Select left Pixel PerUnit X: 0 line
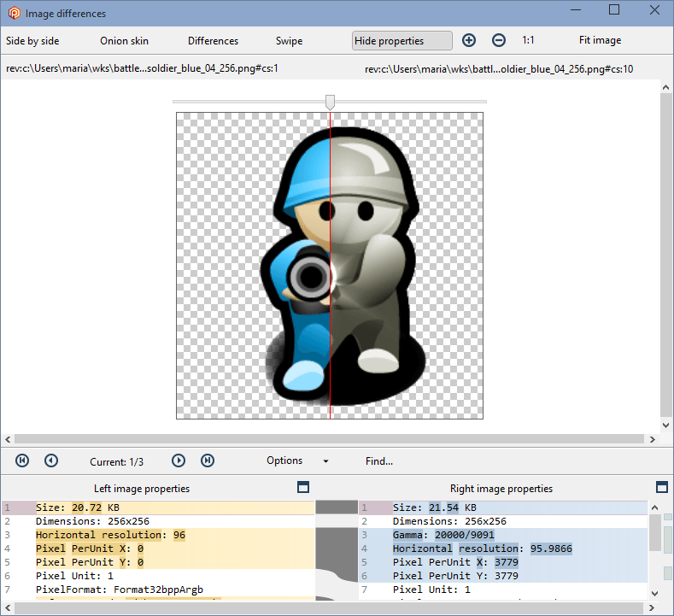The width and height of the screenshot is (674, 616). click(x=159, y=549)
